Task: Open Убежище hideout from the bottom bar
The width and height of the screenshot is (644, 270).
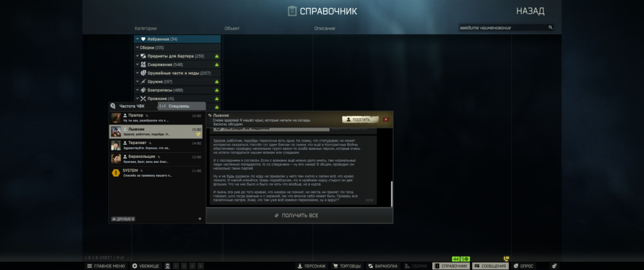Action: coord(146,266)
